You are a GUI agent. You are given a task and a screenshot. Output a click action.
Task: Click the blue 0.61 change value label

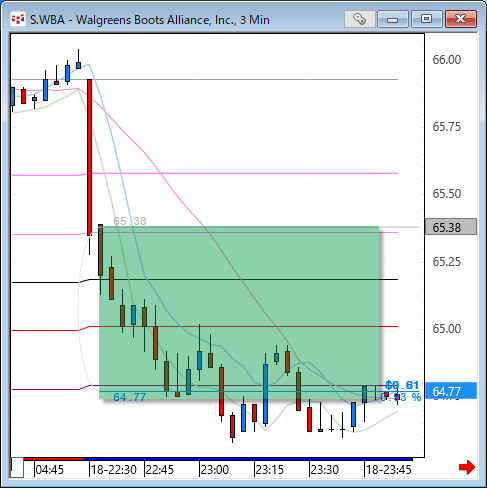tap(402, 385)
